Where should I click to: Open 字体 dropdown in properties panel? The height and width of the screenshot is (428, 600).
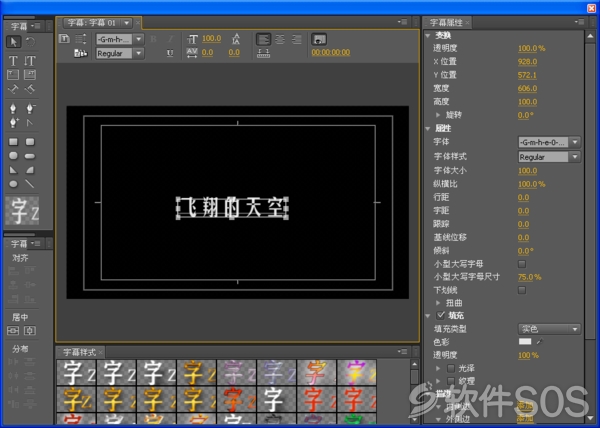(575, 142)
